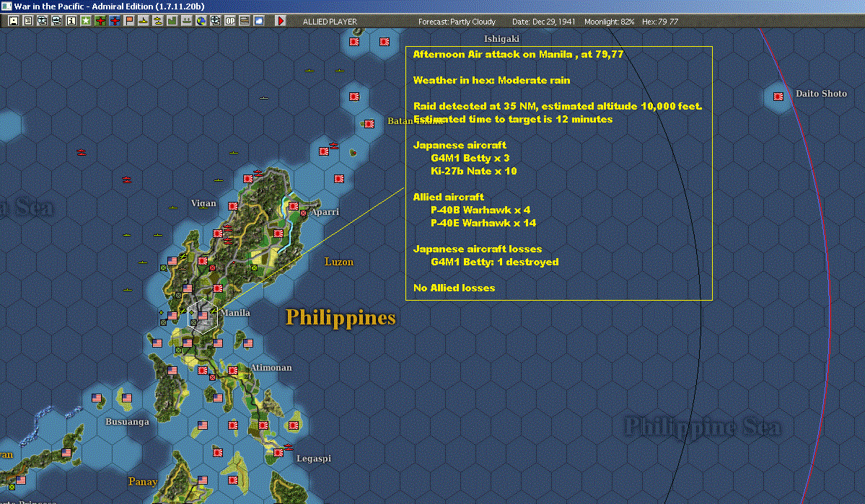
Task: Select red plane on blue background icon
Action: click(114, 21)
